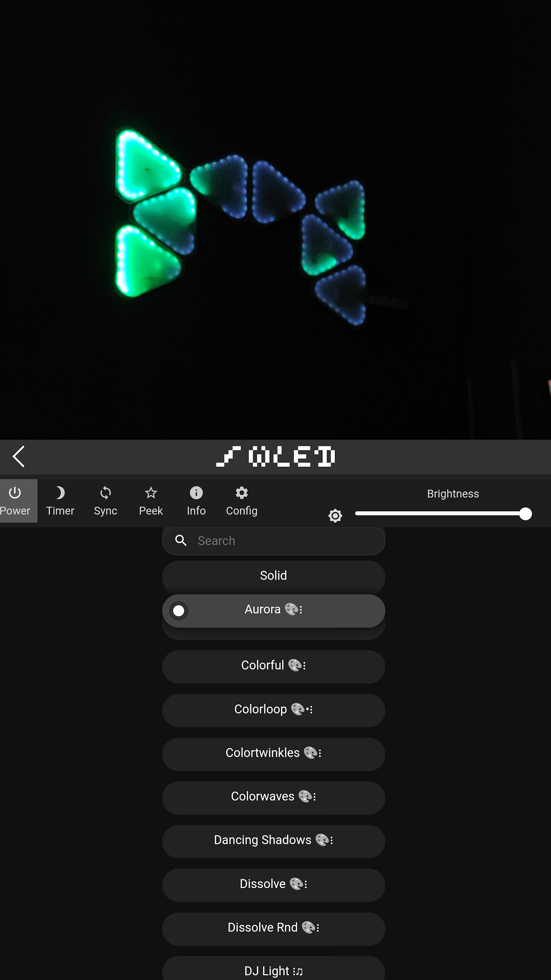Click the Sync arrows icon

pos(105,493)
